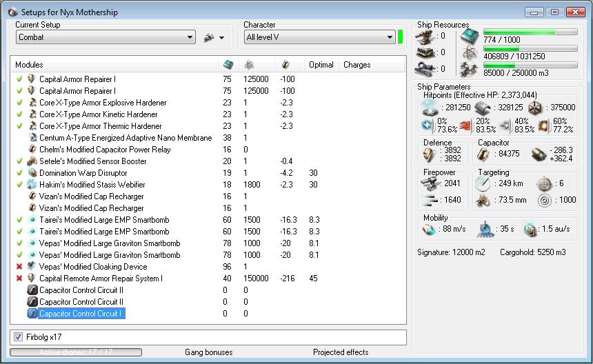Toggle the red X on Vepas' Modified Cloaking Device

[19, 267]
